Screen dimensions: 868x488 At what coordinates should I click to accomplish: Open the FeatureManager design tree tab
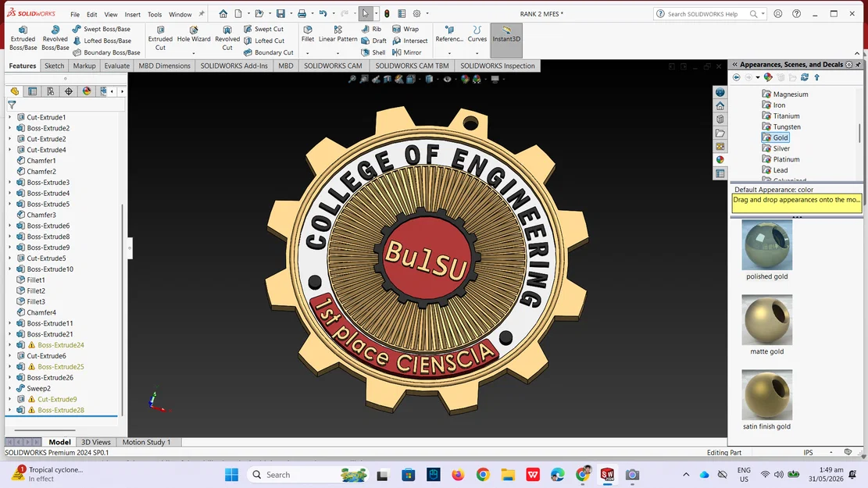point(14,91)
